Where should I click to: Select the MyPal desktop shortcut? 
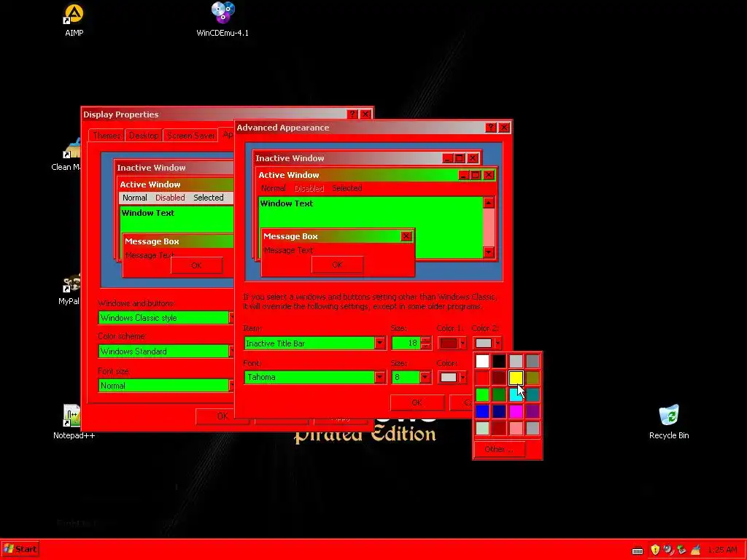coord(69,289)
